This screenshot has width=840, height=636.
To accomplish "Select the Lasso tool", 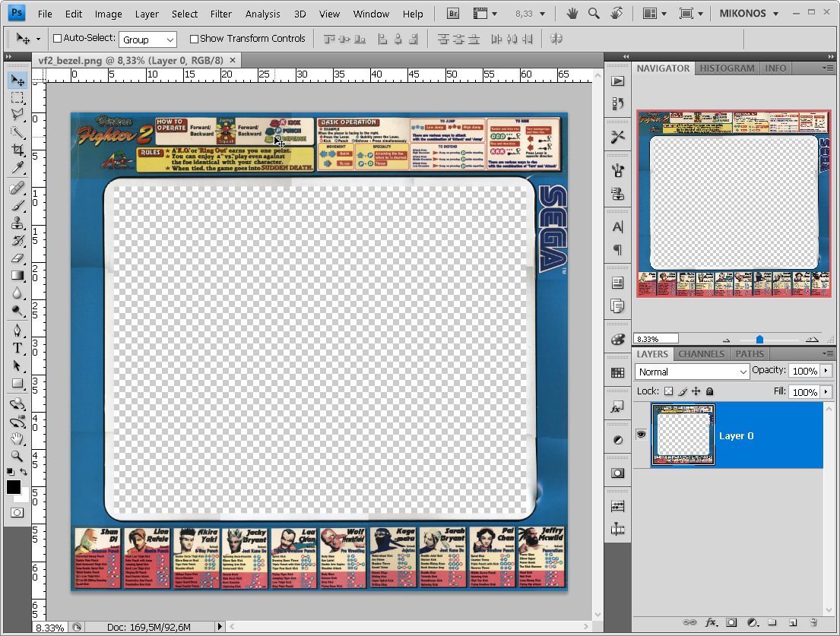I will 17,115.
